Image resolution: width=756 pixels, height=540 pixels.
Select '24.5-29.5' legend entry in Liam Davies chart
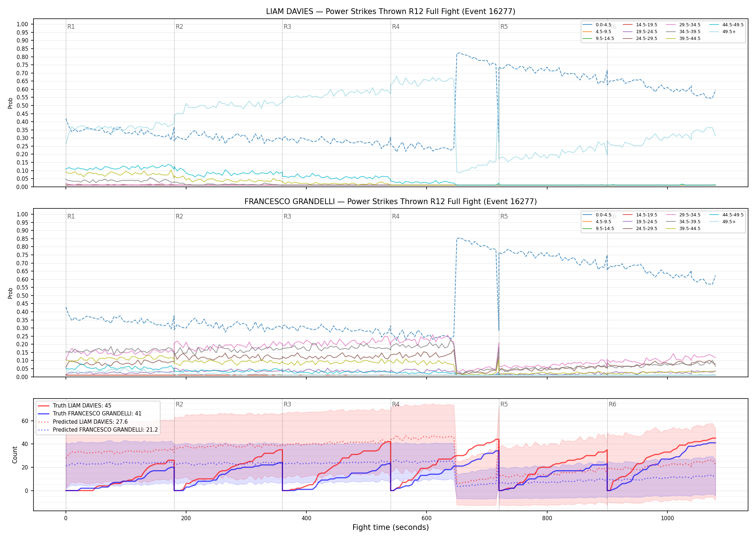click(x=640, y=39)
